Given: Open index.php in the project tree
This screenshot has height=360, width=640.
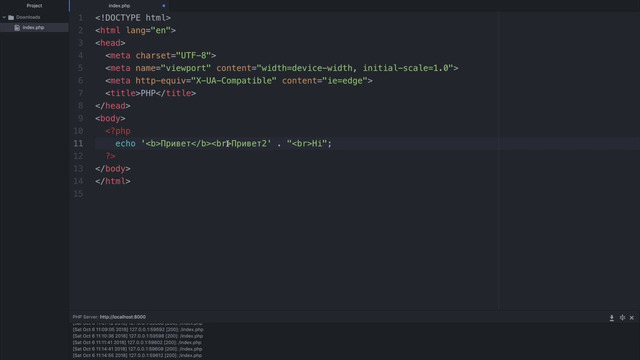Looking at the screenshot, I should click(x=33, y=27).
